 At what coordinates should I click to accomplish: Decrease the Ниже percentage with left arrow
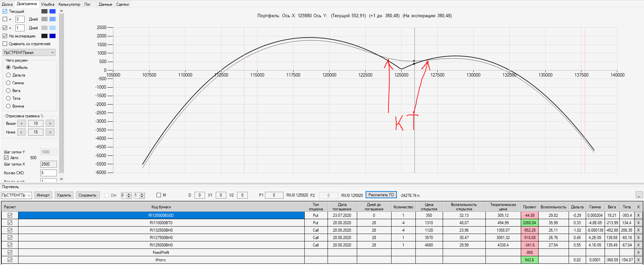point(22,132)
